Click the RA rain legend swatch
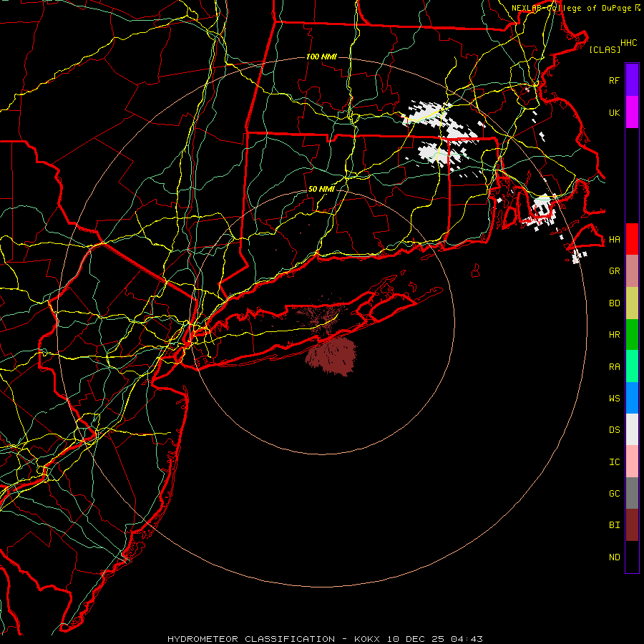The image size is (644, 644). [x=632, y=366]
